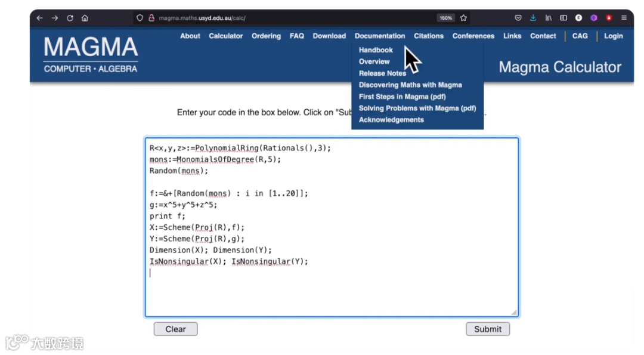
Task: Click the Documentation menu header
Action: tap(380, 36)
